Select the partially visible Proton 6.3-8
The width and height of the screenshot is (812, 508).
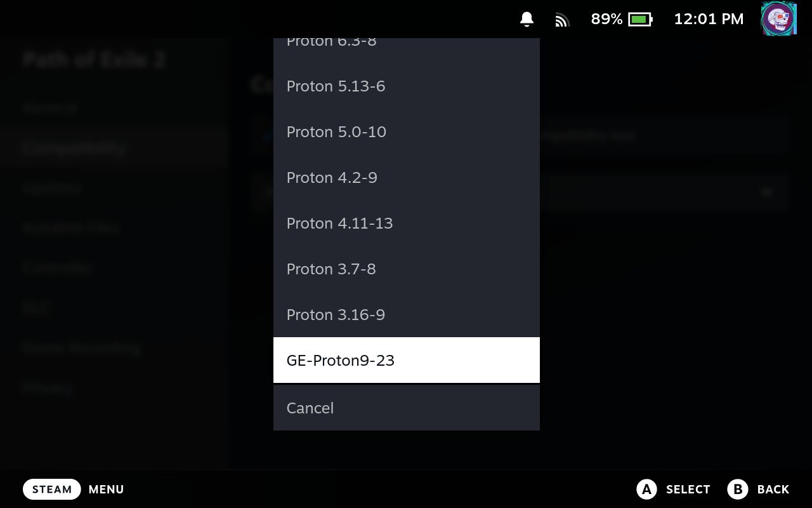tap(407, 50)
